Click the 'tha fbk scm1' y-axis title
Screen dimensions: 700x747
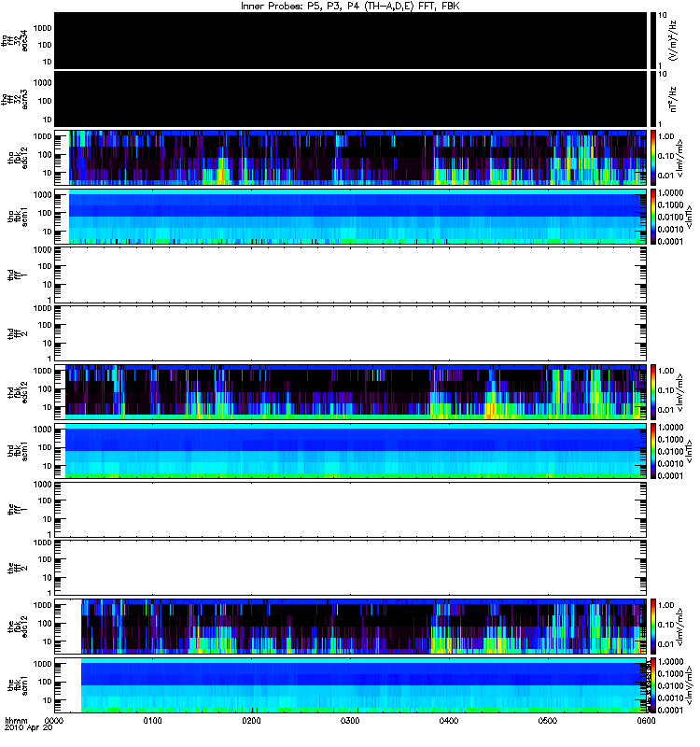[18, 217]
